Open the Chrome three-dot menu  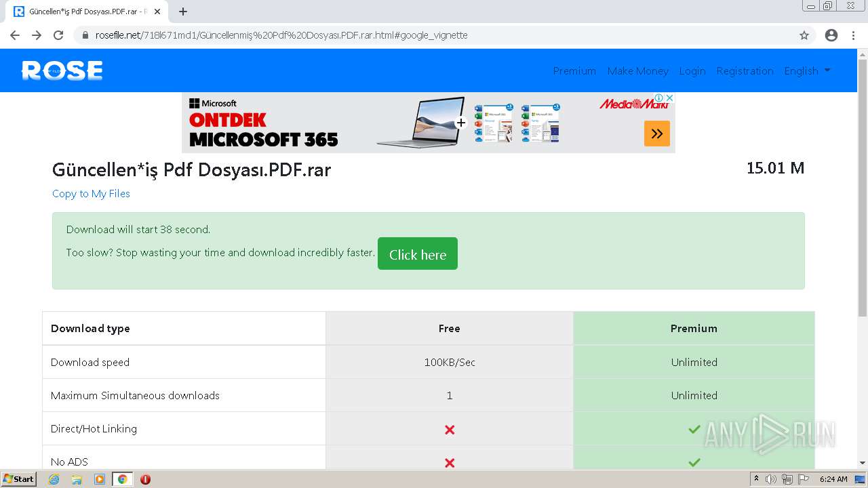853,35
